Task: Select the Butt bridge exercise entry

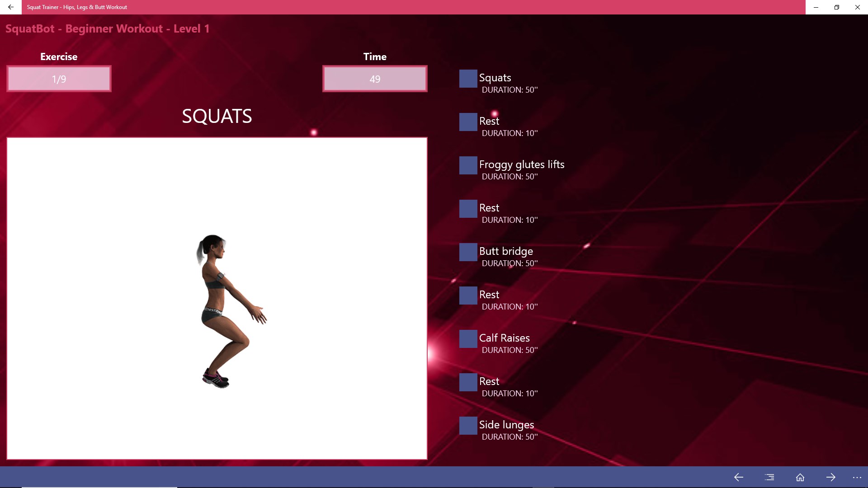Action: [506, 251]
